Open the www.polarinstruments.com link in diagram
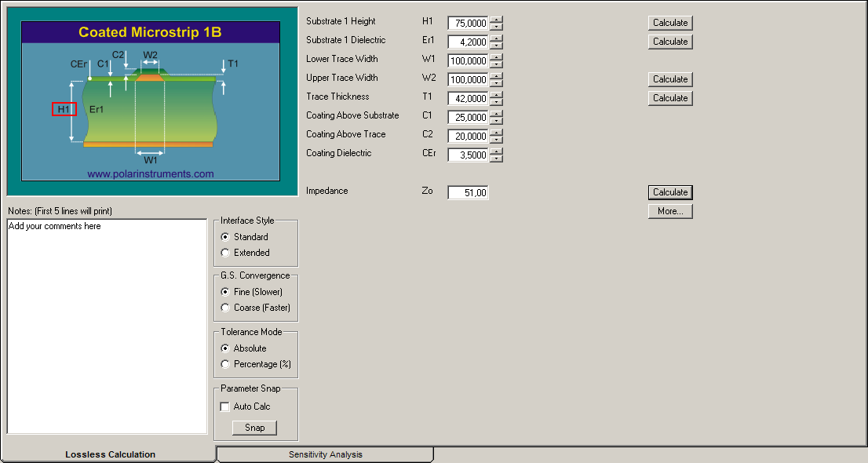 [151, 174]
